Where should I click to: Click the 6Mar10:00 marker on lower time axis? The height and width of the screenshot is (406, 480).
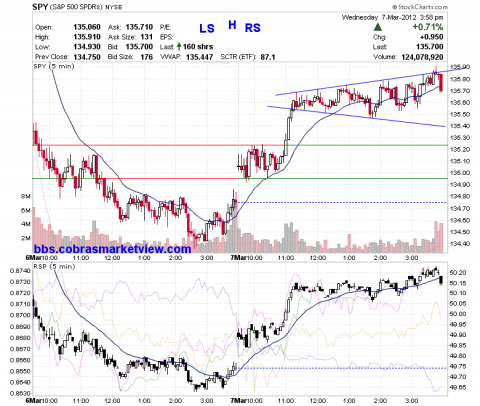pos(41,400)
